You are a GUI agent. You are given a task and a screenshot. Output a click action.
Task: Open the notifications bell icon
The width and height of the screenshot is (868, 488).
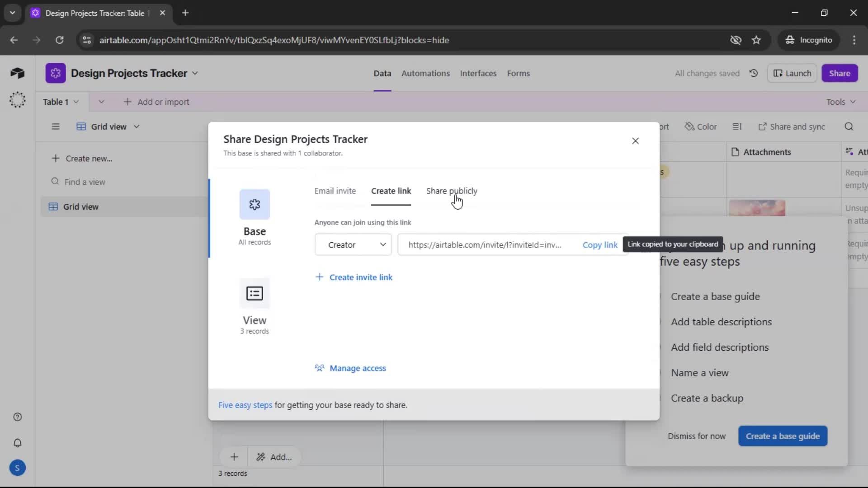coord(17,443)
